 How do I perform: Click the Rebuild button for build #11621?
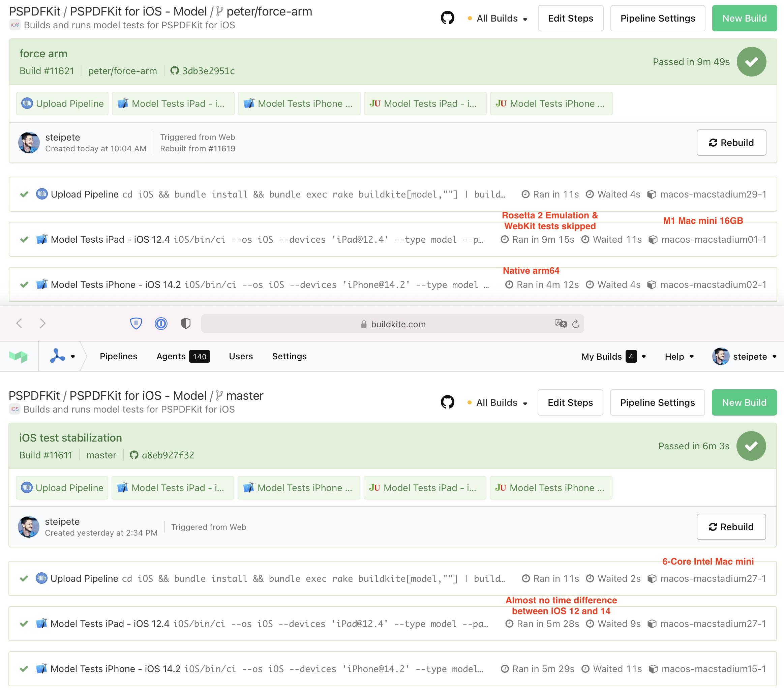click(731, 143)
